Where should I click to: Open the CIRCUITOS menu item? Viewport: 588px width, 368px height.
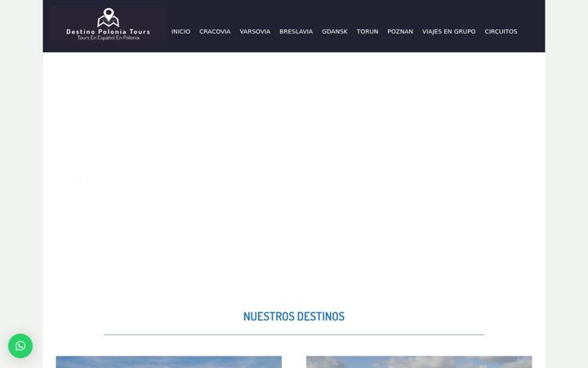pos(501,32)
